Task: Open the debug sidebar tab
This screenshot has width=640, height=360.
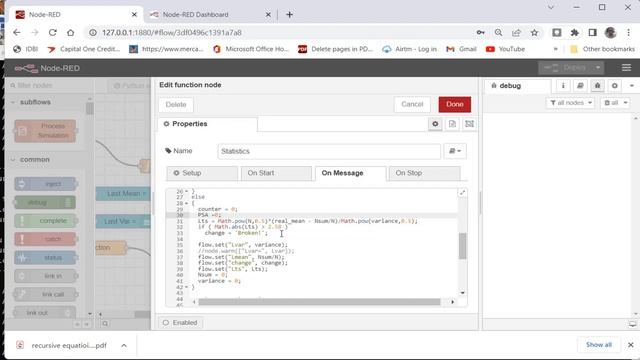Action: click(517, 86)
